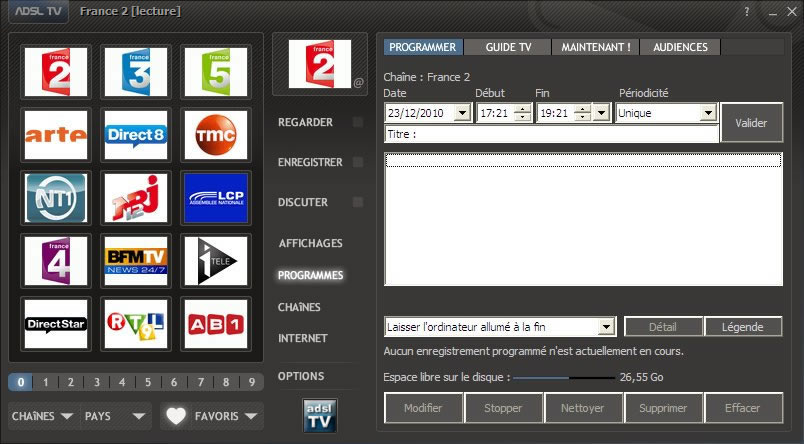The width and height of the screenshot is (804, 444).
Task: Open the Fin time dropdown arrow
Action: pos(601,113)
